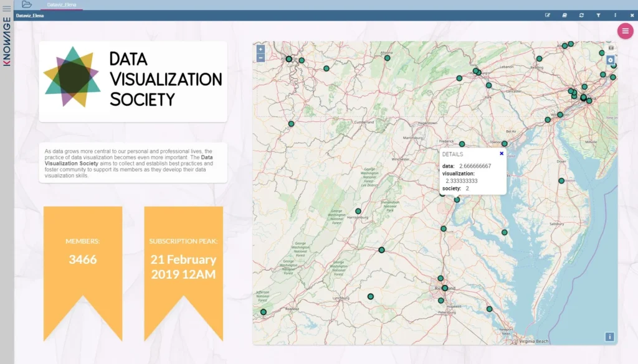Viewport: 638px width, 364px height.
Task: Click the save document icon
Action: 564,15
